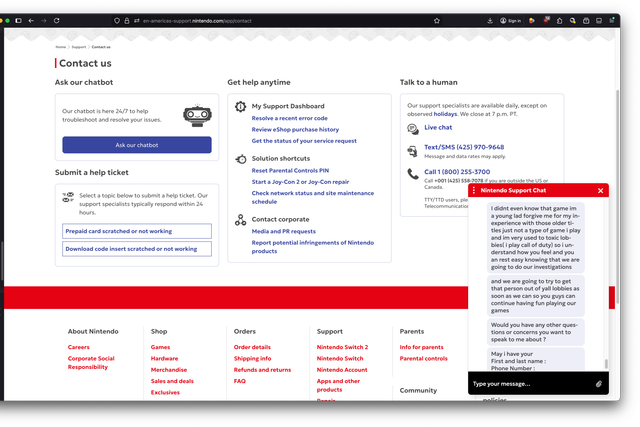Image resolution: width=640 pixels, height=427 pixels.
Task: Click the browser address bar URL
Action: [x=197, y=21]
